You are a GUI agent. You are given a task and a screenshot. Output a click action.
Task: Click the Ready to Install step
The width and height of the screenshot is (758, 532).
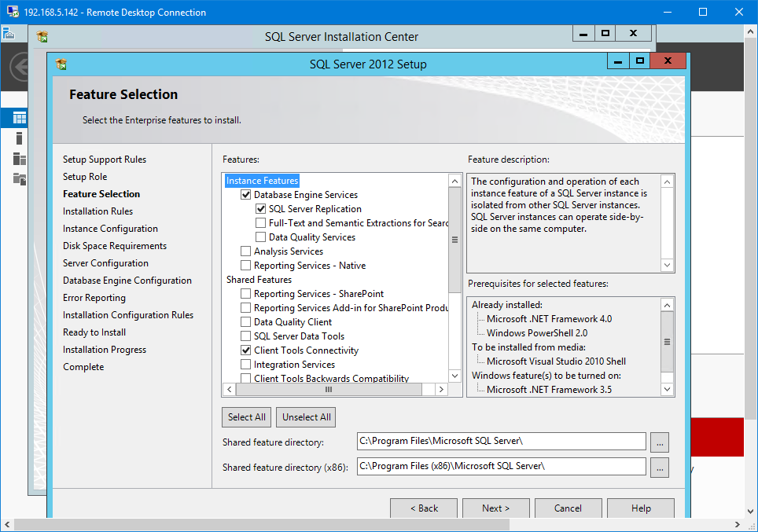[x=94, y=332]
